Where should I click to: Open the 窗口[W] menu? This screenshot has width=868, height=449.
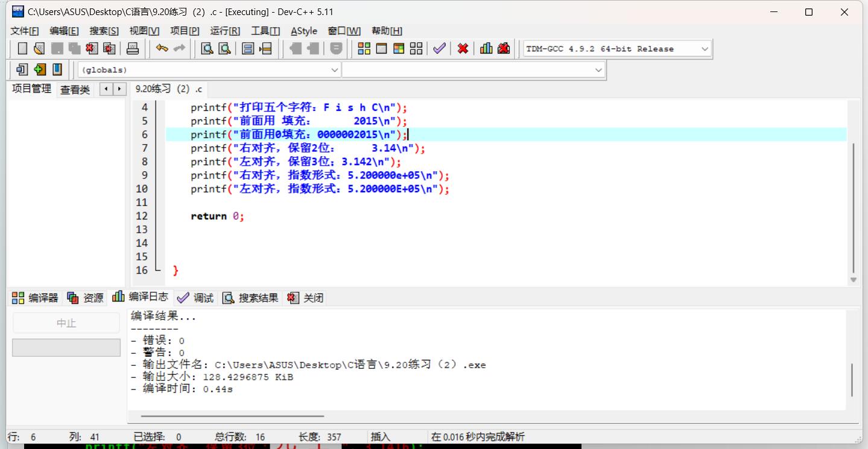click(x=344, y=31)
